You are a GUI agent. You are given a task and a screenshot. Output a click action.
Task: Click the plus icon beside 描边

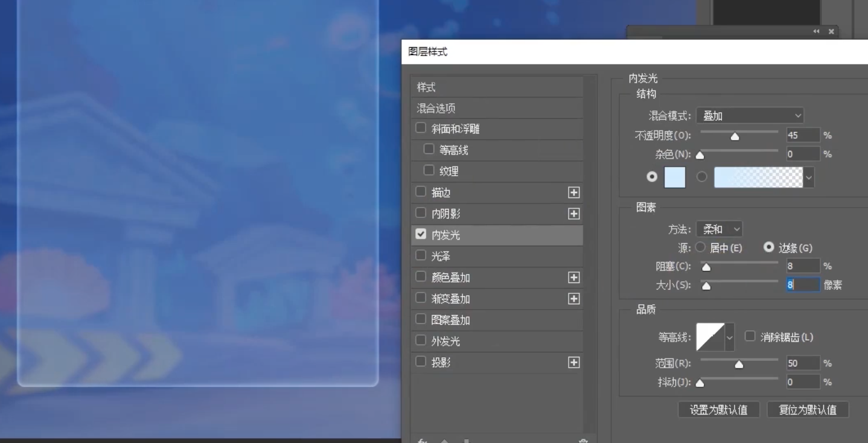click(573, 193)
